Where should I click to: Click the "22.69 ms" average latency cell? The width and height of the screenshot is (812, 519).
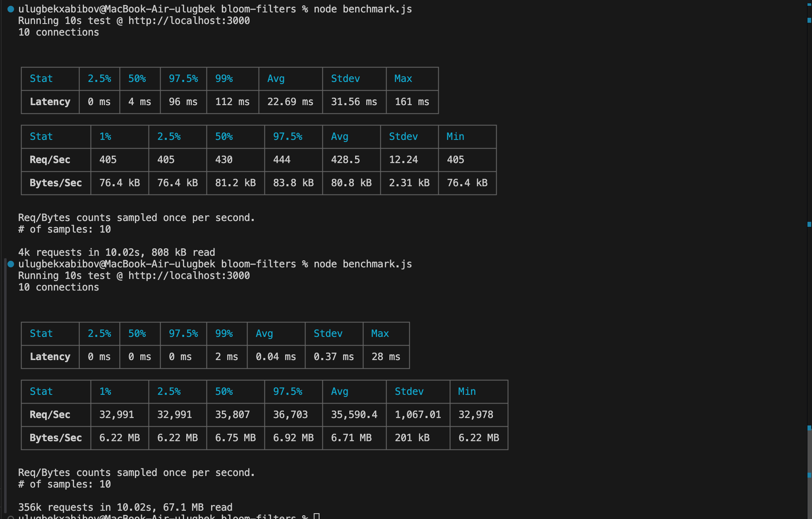tap(290, 102)
